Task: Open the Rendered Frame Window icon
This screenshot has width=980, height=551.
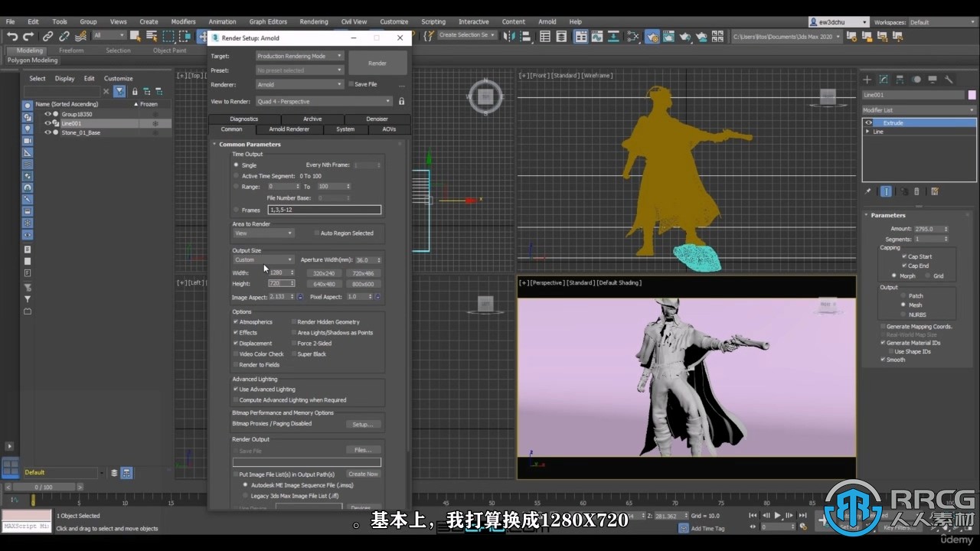Action: [x=668, y=36]
